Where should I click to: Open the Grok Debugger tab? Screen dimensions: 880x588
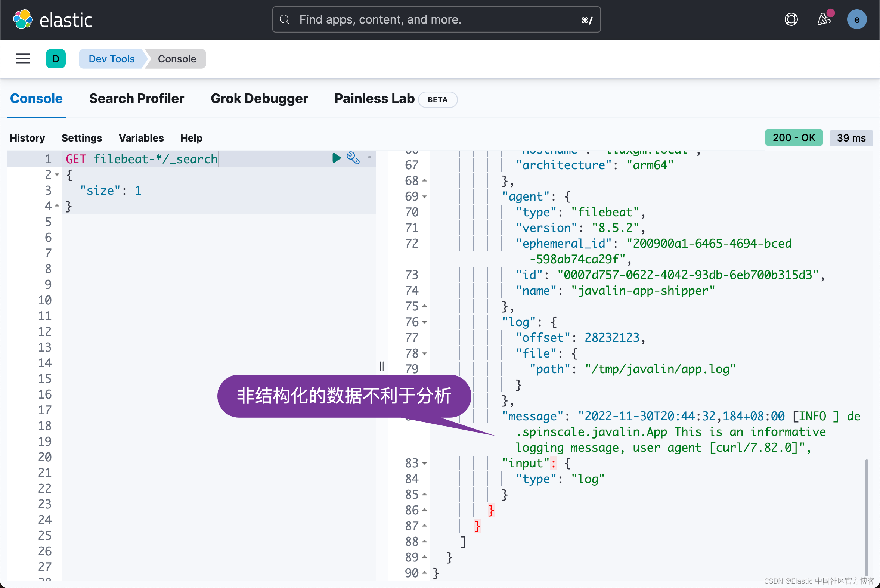click(259, 99)
